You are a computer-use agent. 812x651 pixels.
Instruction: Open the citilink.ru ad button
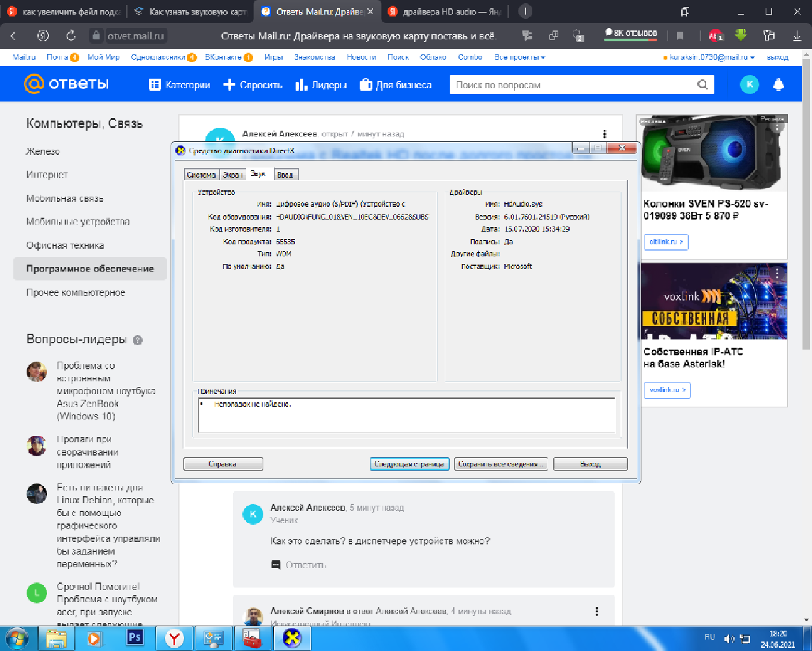pyautogui.click(x=666, y=242)
